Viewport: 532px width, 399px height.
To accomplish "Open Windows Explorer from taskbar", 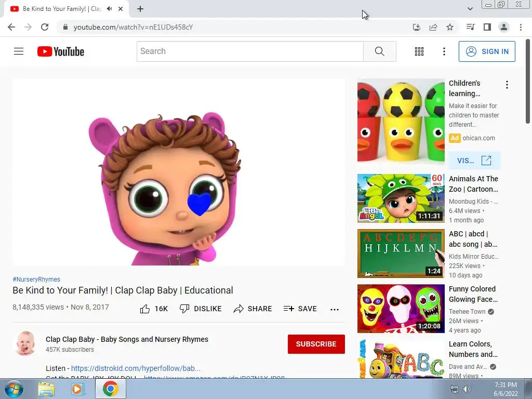I will [46, 389].
